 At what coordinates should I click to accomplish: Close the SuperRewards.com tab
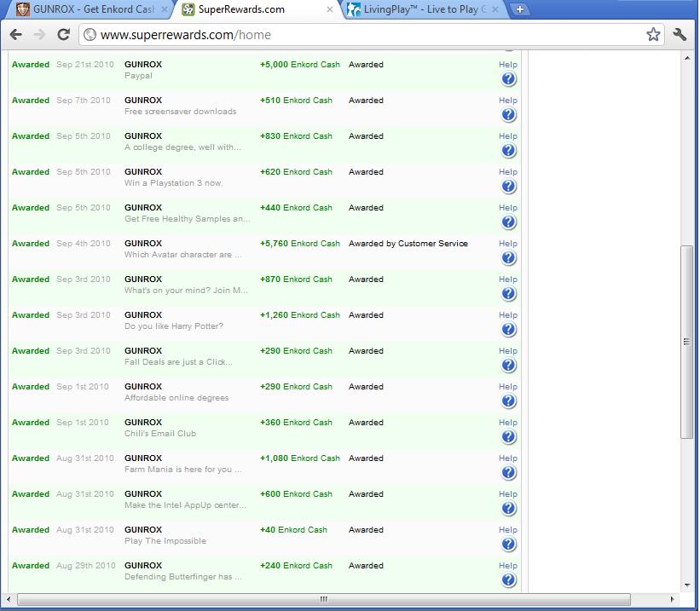pyautogui.click(x=330, y=10)
